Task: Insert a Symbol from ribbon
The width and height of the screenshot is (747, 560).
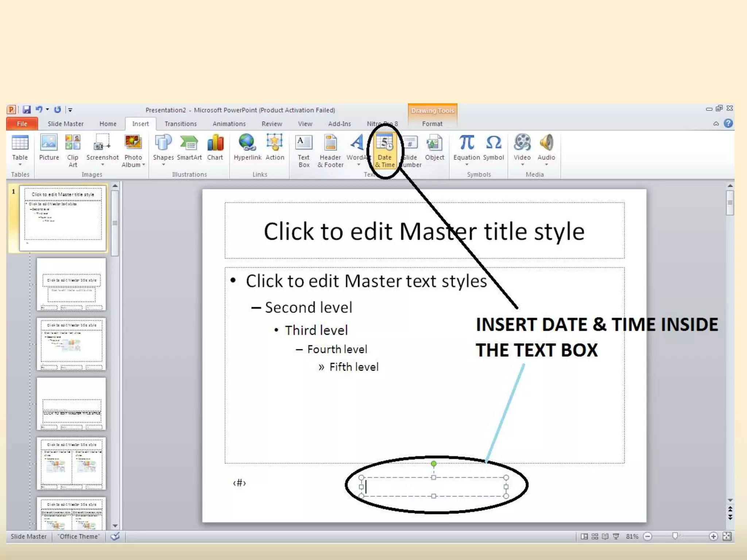Action: click(x=493, y=143)
